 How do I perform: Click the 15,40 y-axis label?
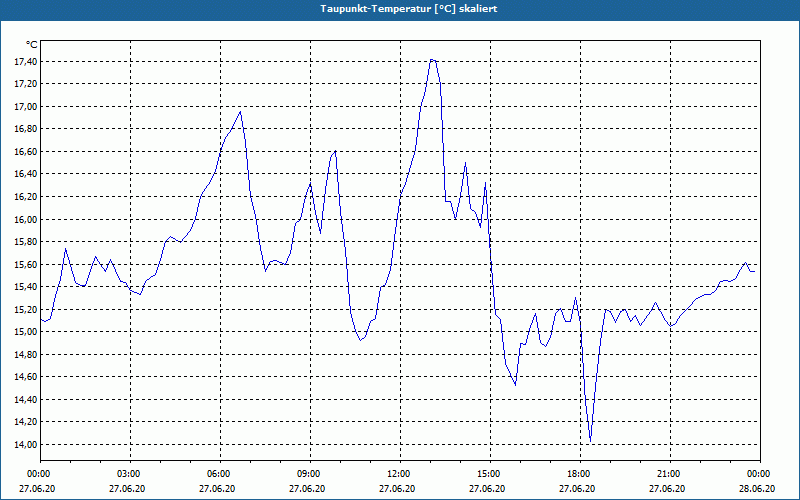click(x=26, y=287)
